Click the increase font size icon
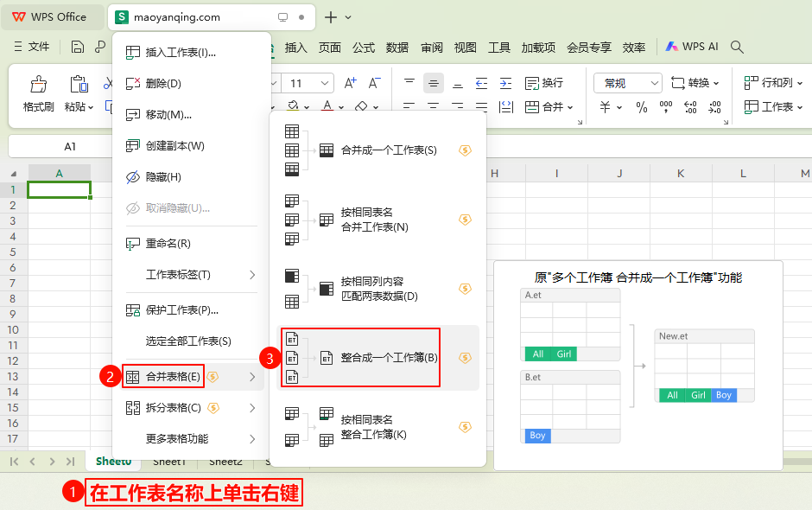 350,83
